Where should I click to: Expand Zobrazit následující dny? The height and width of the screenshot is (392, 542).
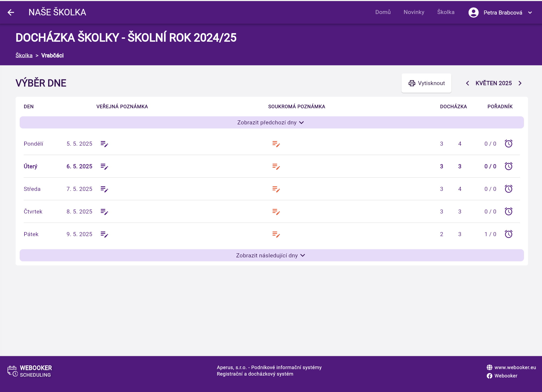point(271,255)
